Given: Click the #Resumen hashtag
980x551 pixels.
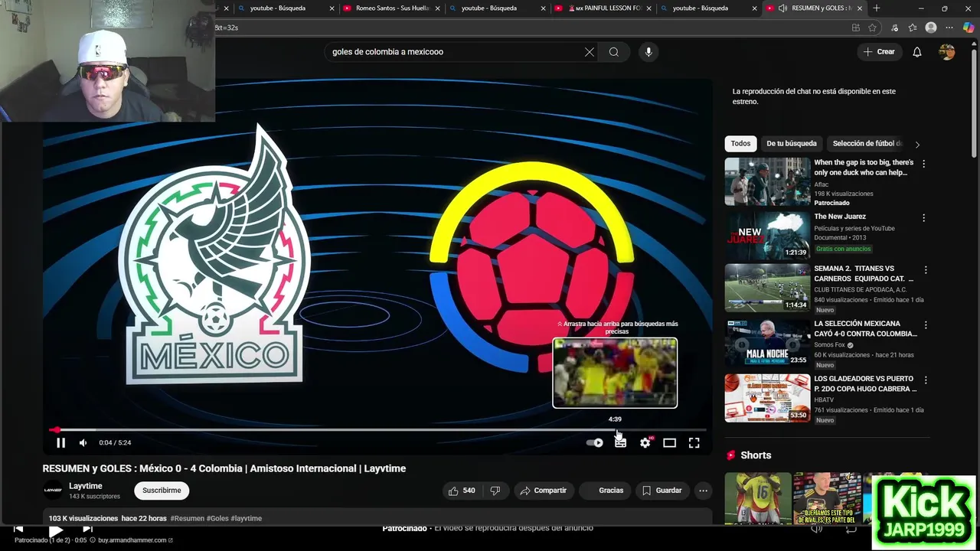Looking at the screenshot, I should coord(187,518).
